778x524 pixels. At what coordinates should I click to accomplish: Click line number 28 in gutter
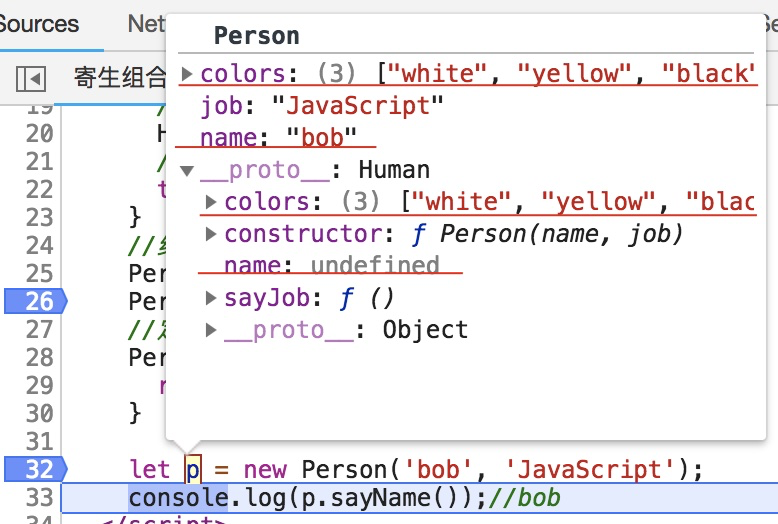click(39, 357)
